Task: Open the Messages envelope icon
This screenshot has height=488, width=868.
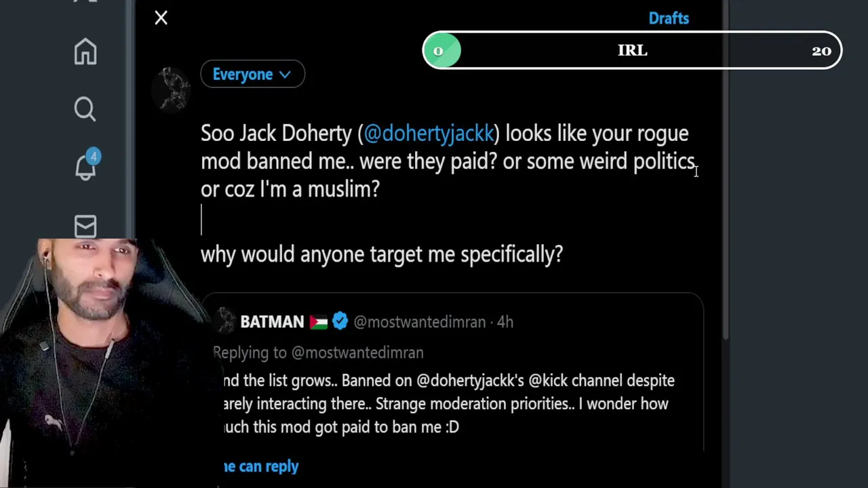Action: 85,226
